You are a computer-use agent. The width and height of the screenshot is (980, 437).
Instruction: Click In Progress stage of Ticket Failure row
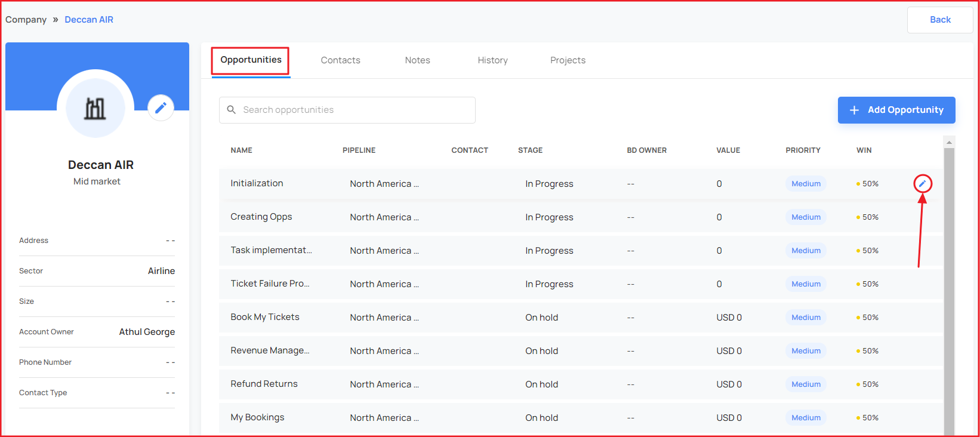tap(549, 284)
